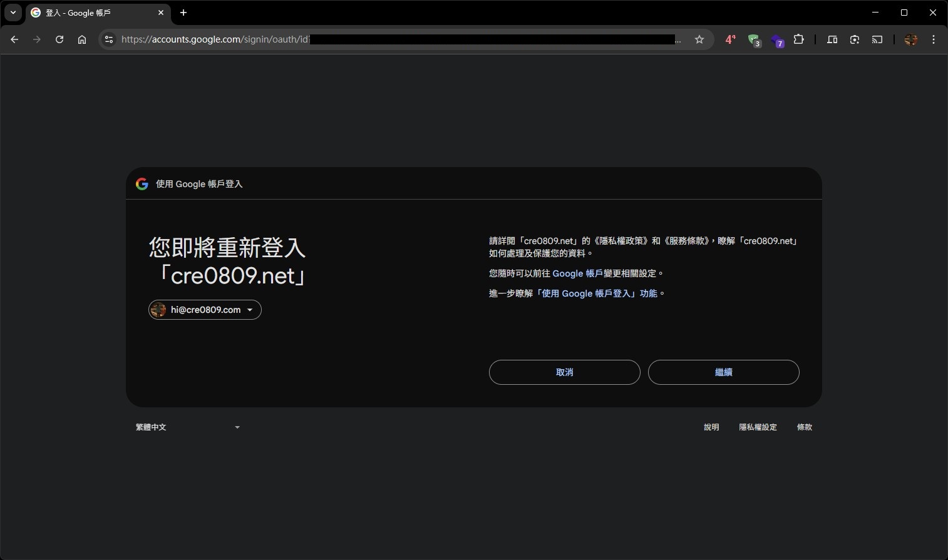Image resolution: width=948 pixels, height=560 pixels.
Task: Click the purple extension badge showing 7
Action: pyautogui.click(x=778, y=39)
